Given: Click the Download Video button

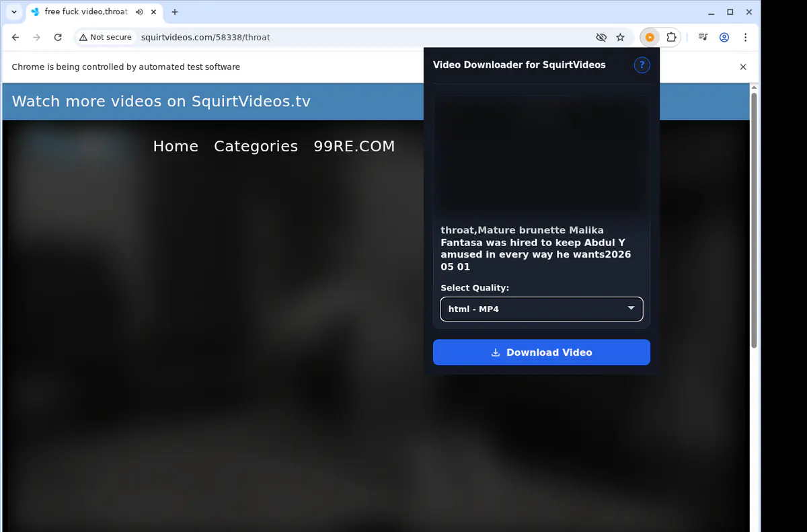Looking at the screenshot, I should (x=541, y=352).
